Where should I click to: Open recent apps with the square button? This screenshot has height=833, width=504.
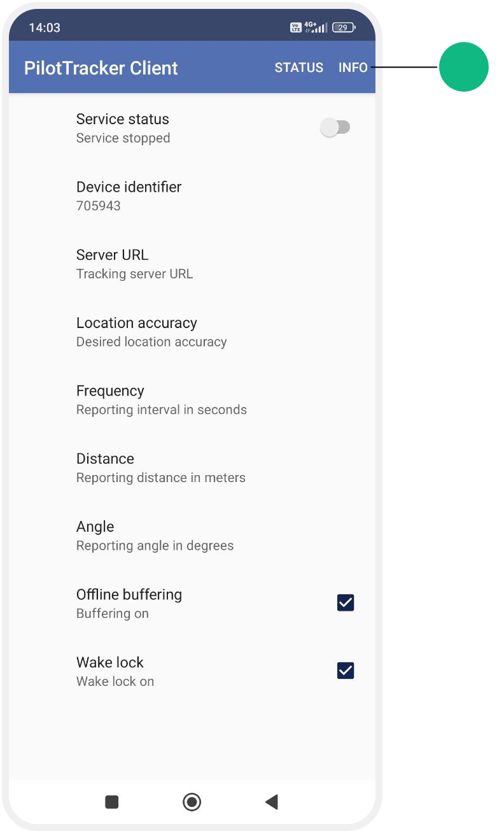click(x=111, y=802)
